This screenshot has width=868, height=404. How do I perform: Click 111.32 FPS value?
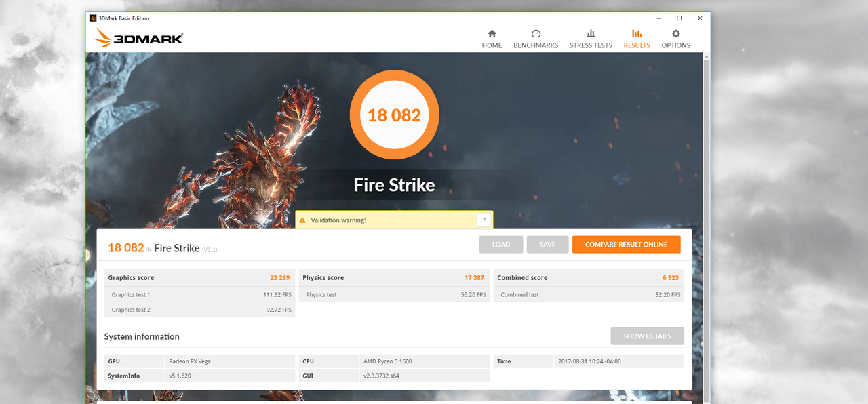point(277,295)
